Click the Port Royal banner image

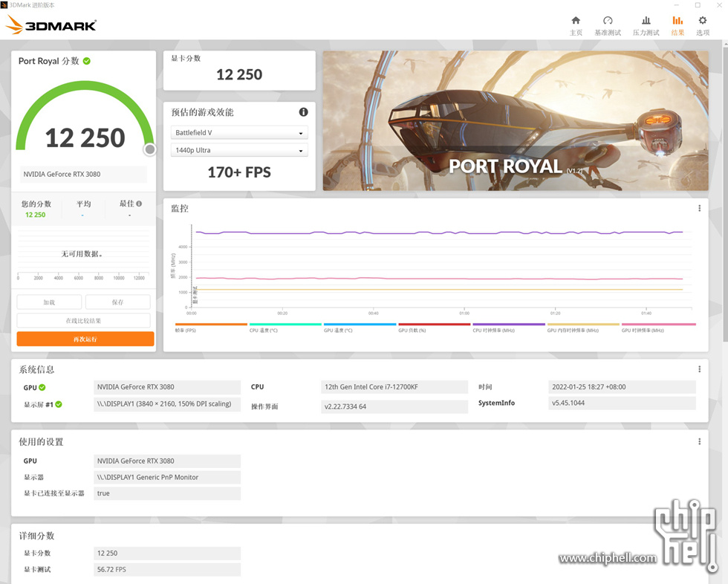click(x=516, y=120)
